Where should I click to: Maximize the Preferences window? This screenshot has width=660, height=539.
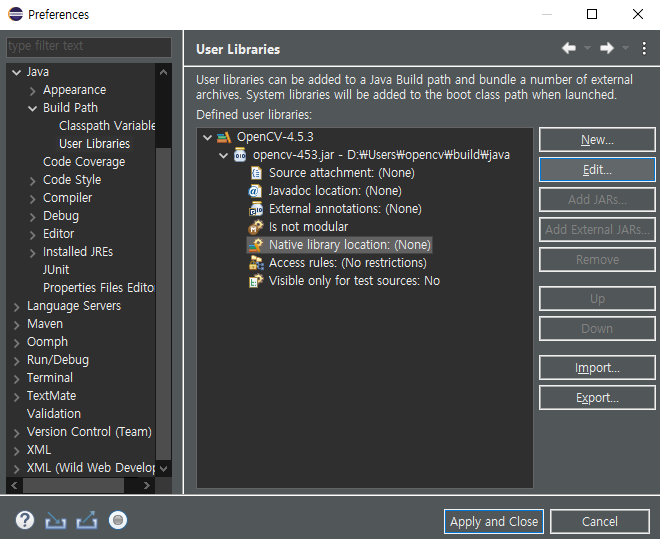(592, 14)
